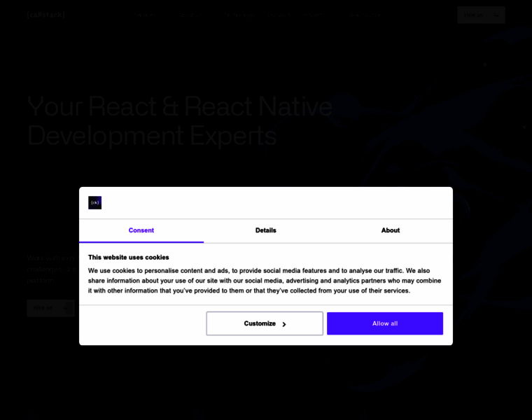The image size is (532, 420).
Task: Click the Hire us button below hero text
Action: [x=50, y=308]
